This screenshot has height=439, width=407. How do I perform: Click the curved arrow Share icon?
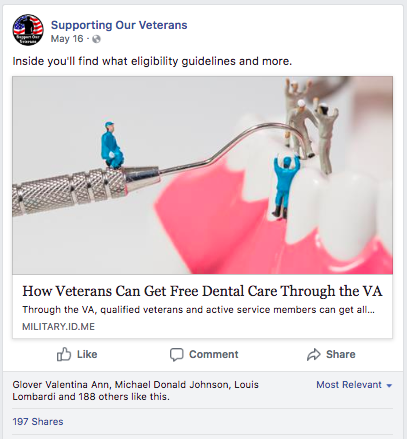pyautogui.click(x=314, y=355)
